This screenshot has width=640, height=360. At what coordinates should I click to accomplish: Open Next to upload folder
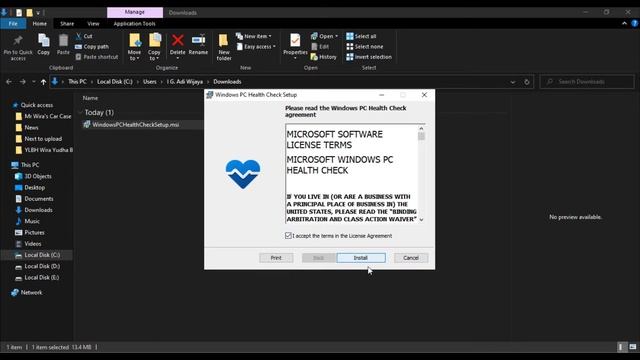click(43, 139)
